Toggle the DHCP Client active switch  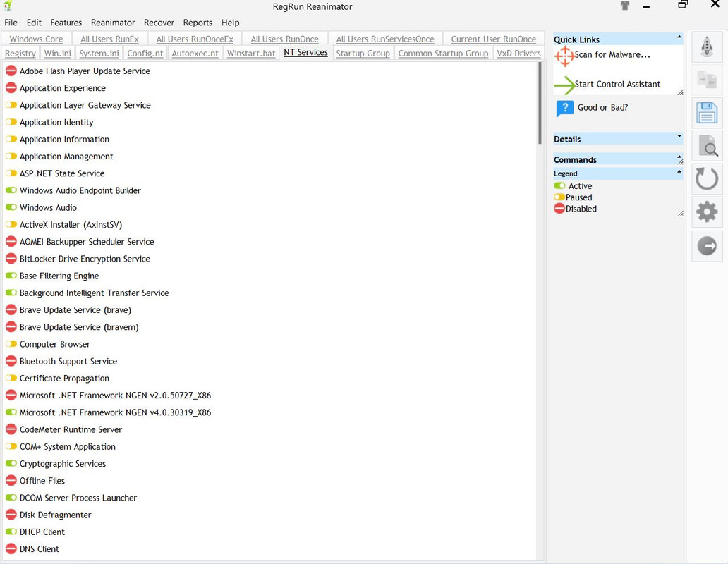coord(11,532)
